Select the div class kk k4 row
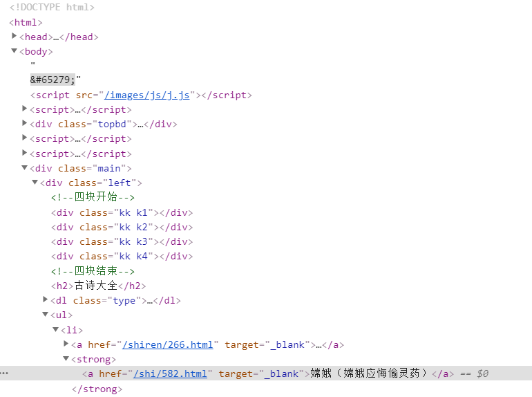This screenshot has width=532, height=397. pyautogui.click(x=122, y=257)
